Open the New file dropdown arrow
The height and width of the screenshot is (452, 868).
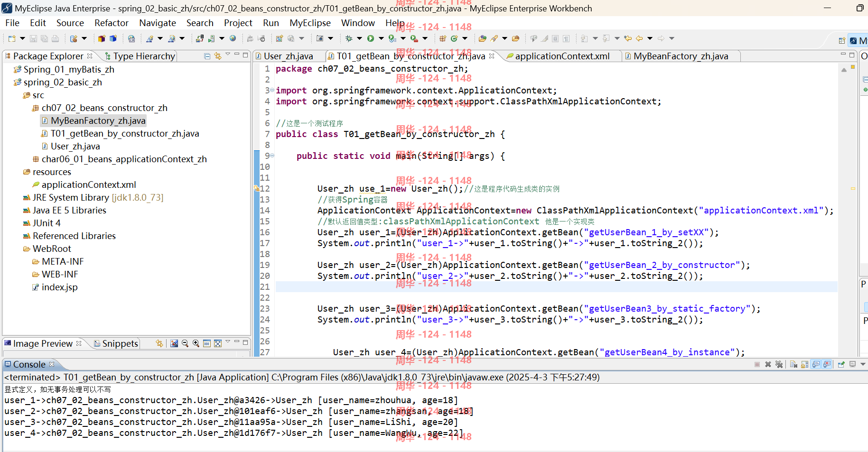pos(22,38)
